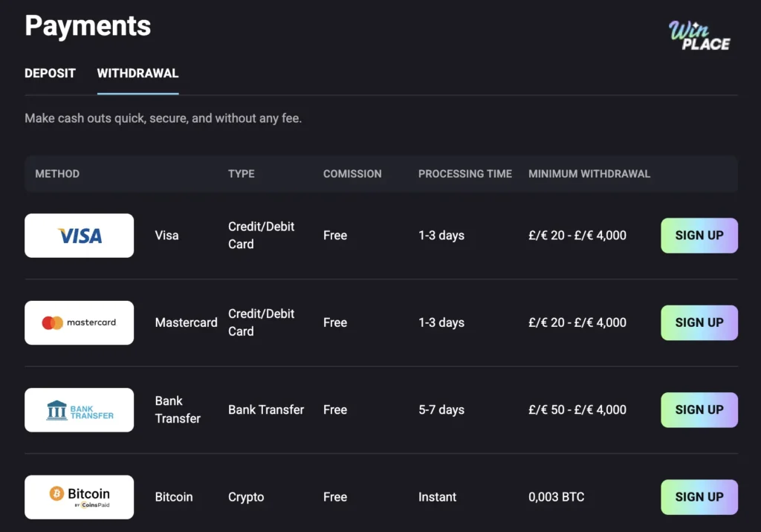This screenshot has height=532, width=761.
Task: Click SIGN UP in the Visa row
Action: (x=699, y=235)
